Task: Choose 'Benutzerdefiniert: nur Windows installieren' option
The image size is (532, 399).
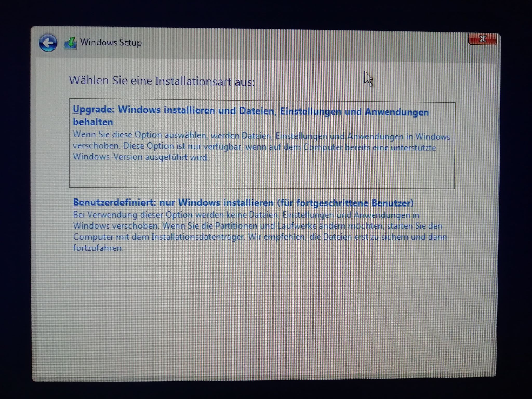Action: [173, 203]
